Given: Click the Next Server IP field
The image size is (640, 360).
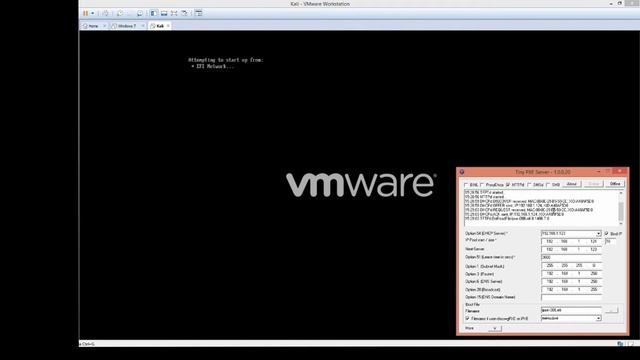Looking at the screenshot, I should point(571,249).
